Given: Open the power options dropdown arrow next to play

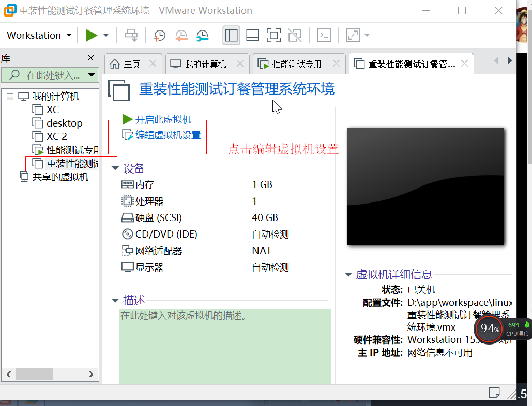Looking at the screenshot, I should (x=106, y=35).
